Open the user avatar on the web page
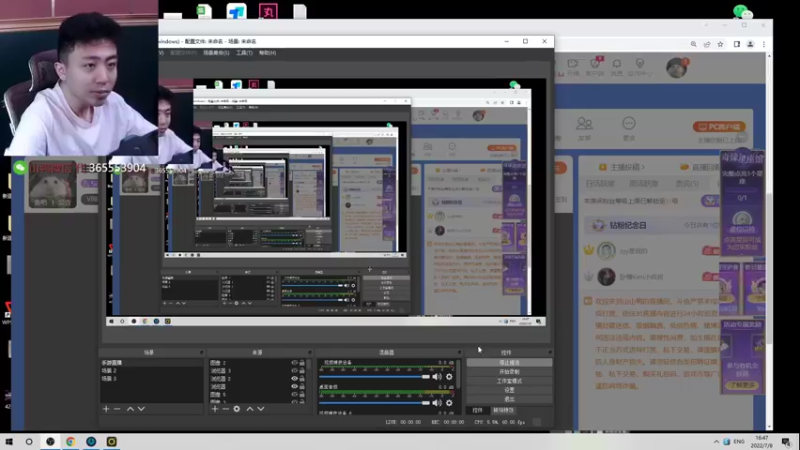Screen dimensions: 800x450 tap(677, 67)
